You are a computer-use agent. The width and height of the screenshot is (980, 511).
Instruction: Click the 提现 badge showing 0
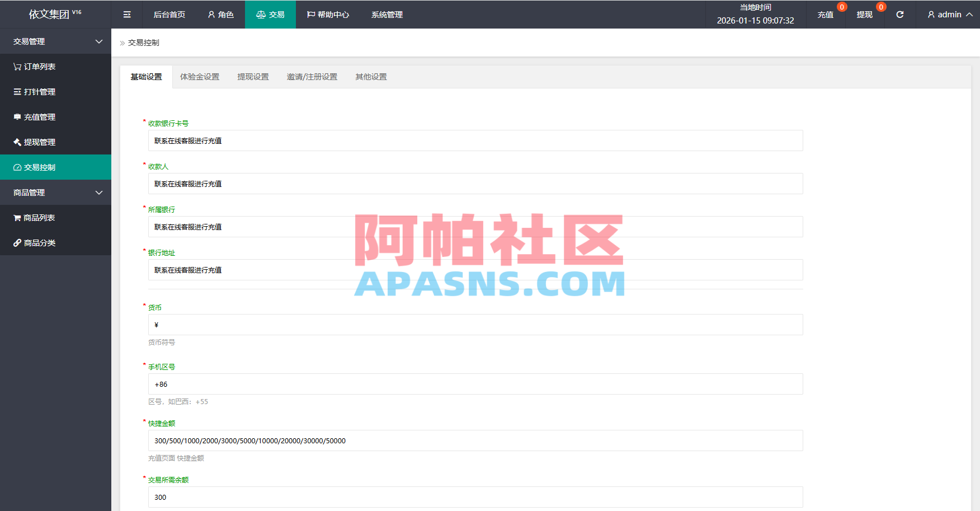click(x=881, y=7)
